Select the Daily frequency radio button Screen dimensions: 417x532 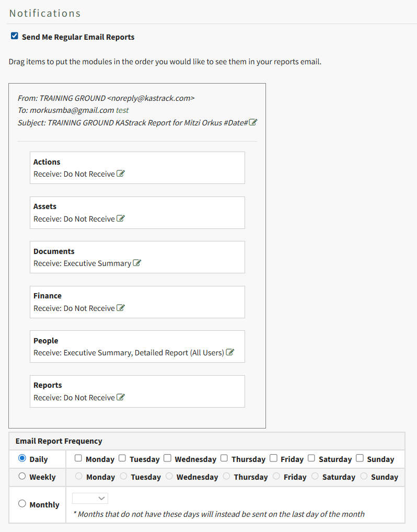[x=22, y=458]
